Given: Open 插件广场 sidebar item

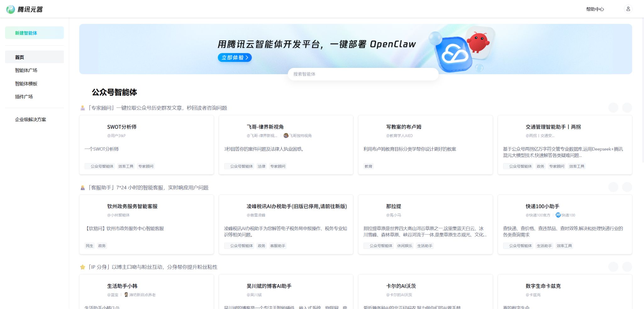Looking at the screenshot, I should click(34, 97).
